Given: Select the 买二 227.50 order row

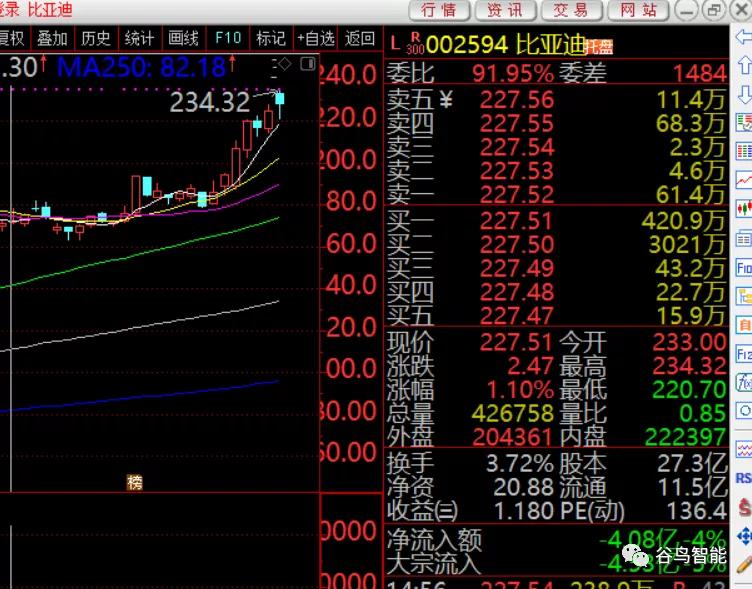Looking at the screenshot, I should pos(556,244).
